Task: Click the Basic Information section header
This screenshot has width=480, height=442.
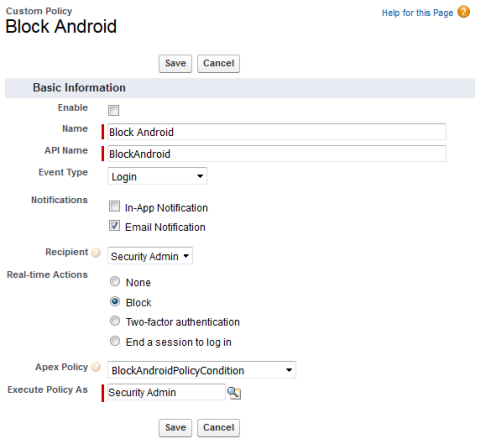Action: (x=240, y=88)
